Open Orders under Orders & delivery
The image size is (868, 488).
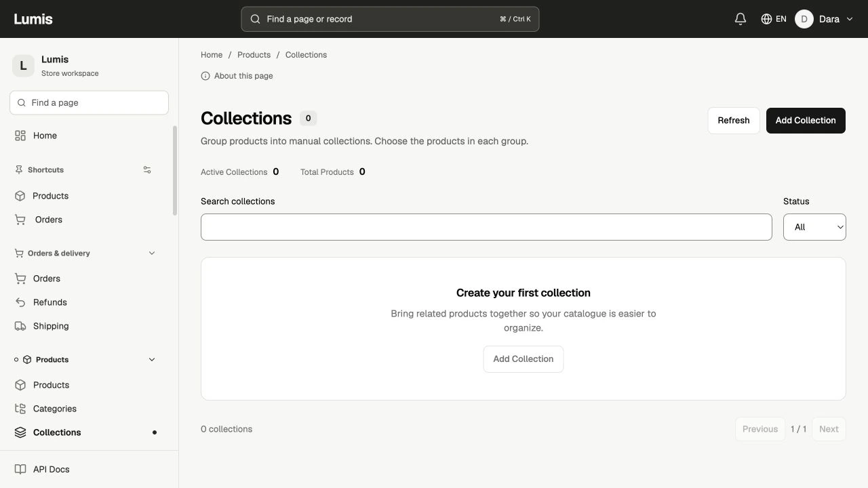89,279
